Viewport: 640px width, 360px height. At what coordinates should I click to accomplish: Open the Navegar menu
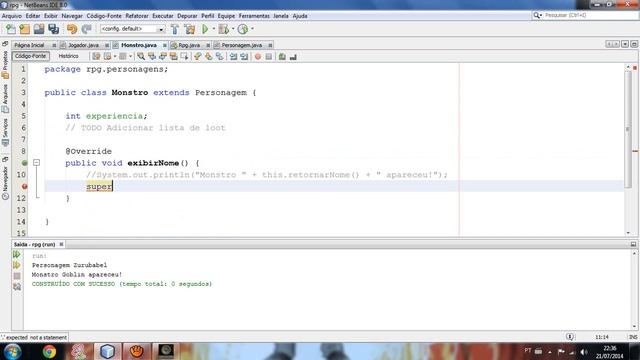click(72, 16)
